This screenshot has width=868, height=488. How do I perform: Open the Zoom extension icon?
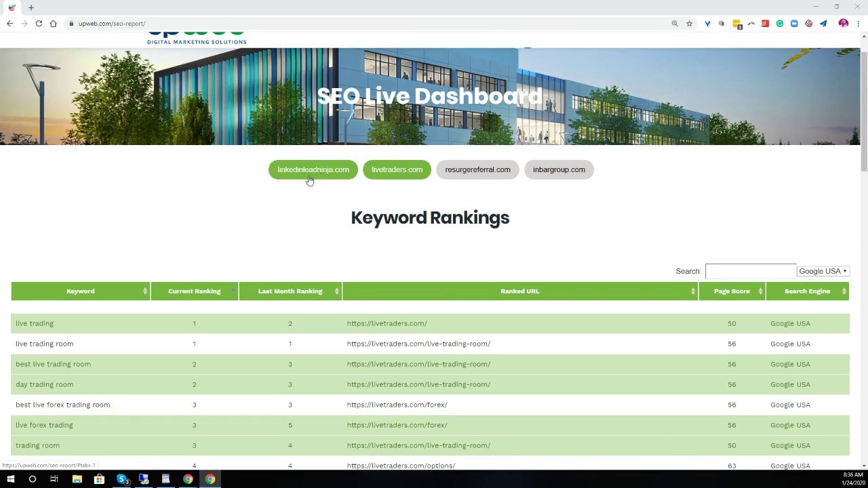794,23
